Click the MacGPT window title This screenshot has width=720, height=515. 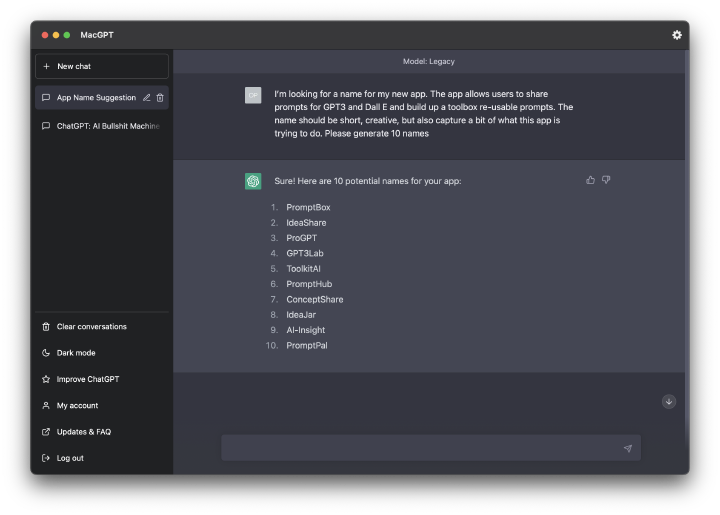coord(97,35)
